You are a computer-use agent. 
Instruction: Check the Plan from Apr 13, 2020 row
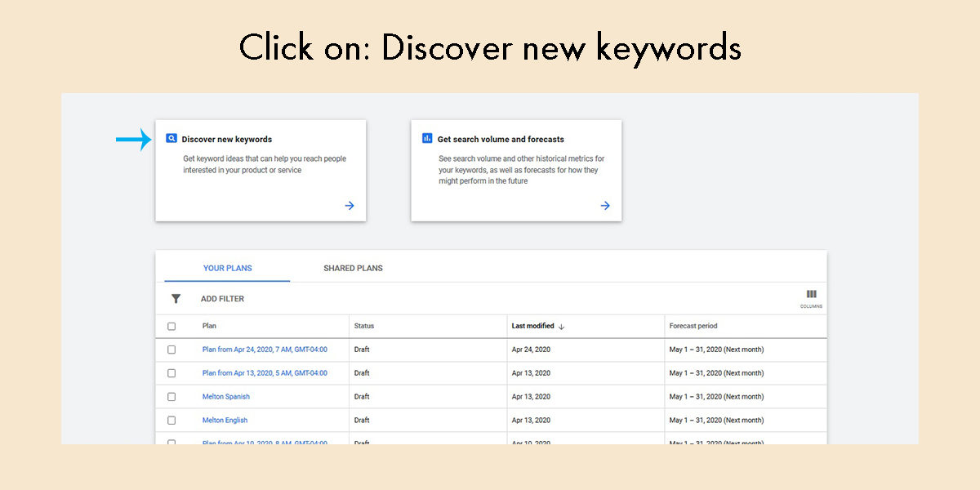[171, 373]
